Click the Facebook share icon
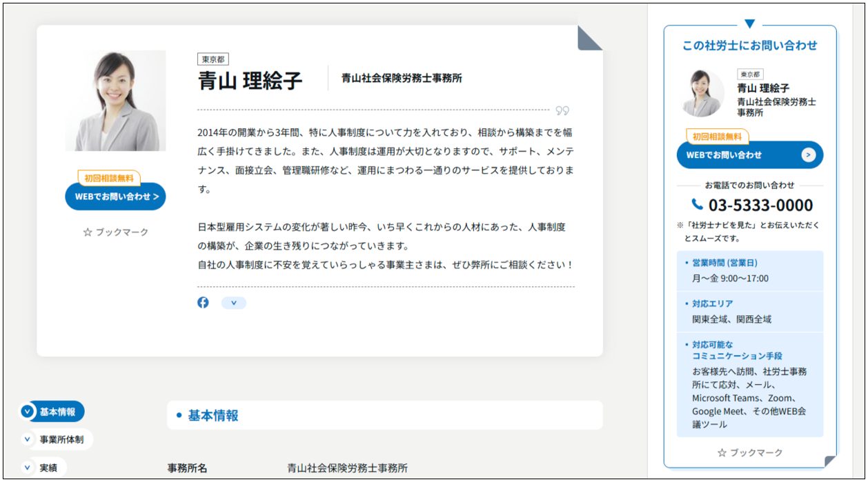Viewport: 868px width, 482px height. tap(203, 302)
